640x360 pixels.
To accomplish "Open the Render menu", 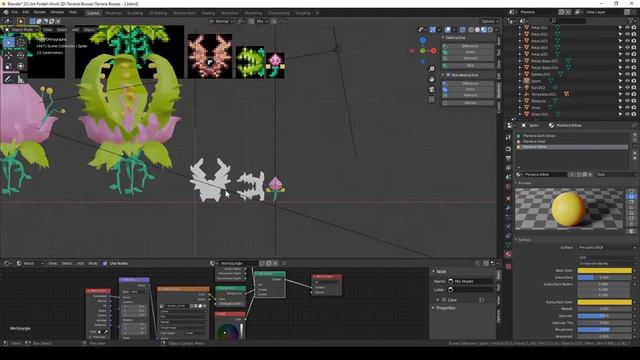I will (x=40, y=13).
